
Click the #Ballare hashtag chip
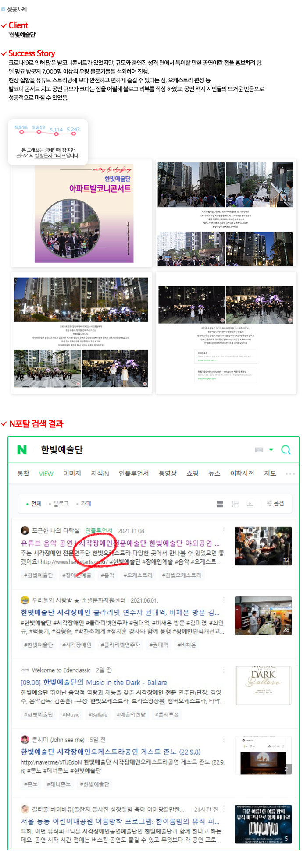[98, 715]
